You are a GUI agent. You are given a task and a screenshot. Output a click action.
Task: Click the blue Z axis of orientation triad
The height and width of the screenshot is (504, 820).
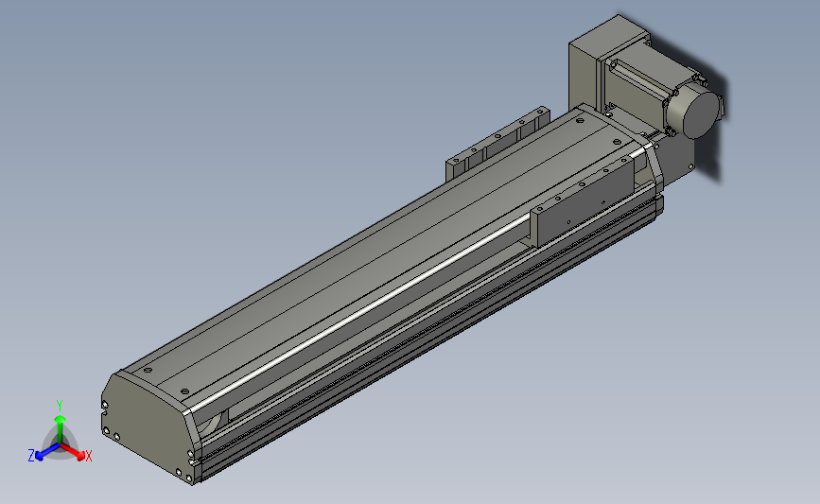[x=44, y=453]
